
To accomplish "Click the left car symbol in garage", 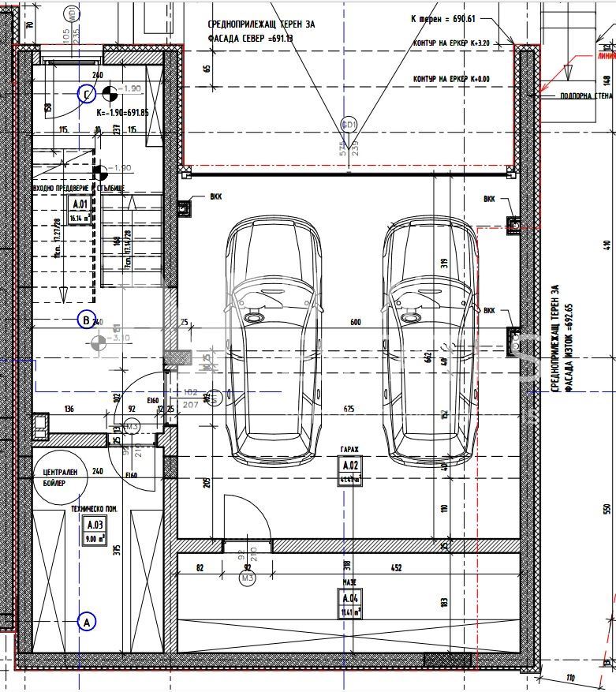I will pyautogui.click(x=273, y=341).
